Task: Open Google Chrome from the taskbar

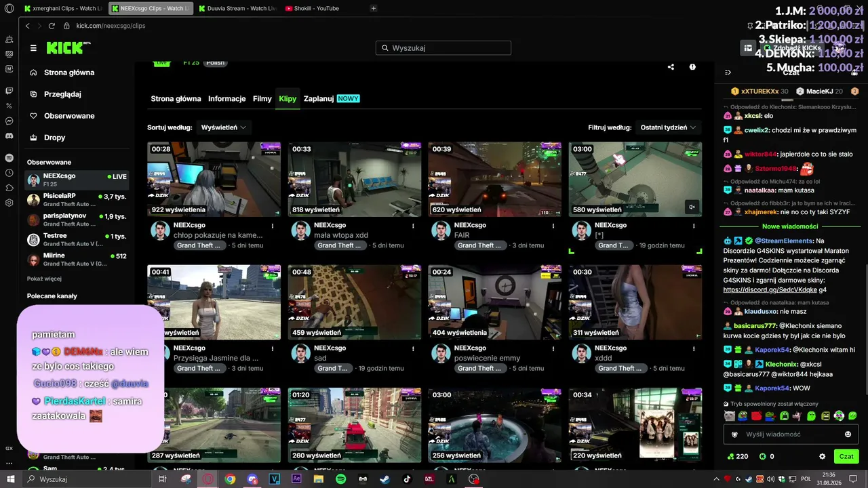Action: point(230,479)
